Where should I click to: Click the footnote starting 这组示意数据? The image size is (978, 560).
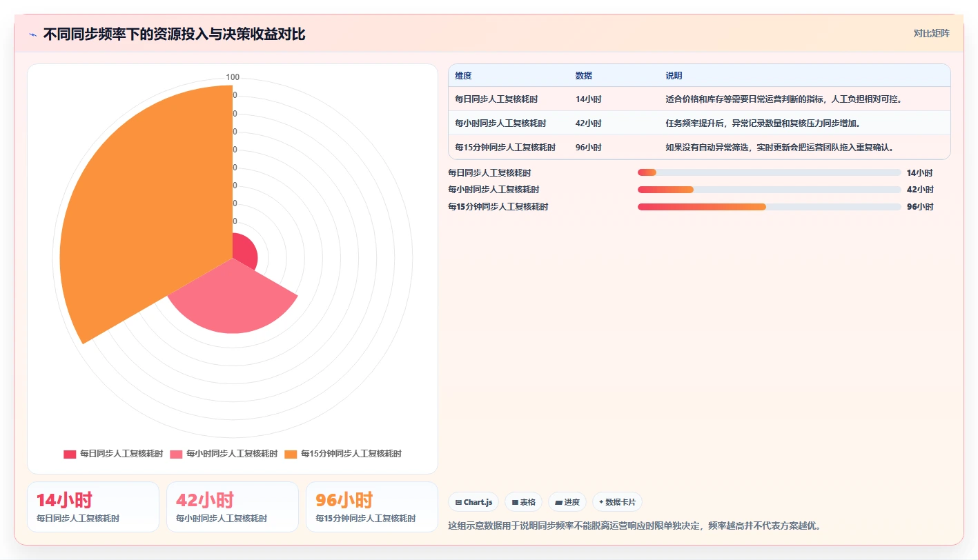click(634, 526)
